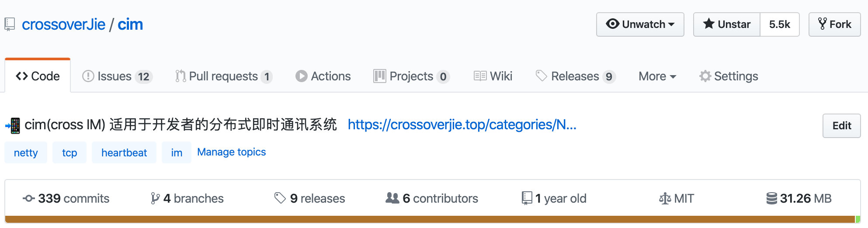Open the Actions tab
The height and width of the screenshot is (228, 868).
click(323, 76)
